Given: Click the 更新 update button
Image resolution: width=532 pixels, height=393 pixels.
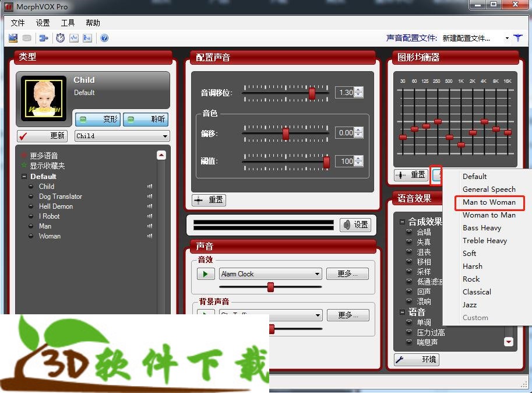Looking at the screenshot, I should coord(43,136).
